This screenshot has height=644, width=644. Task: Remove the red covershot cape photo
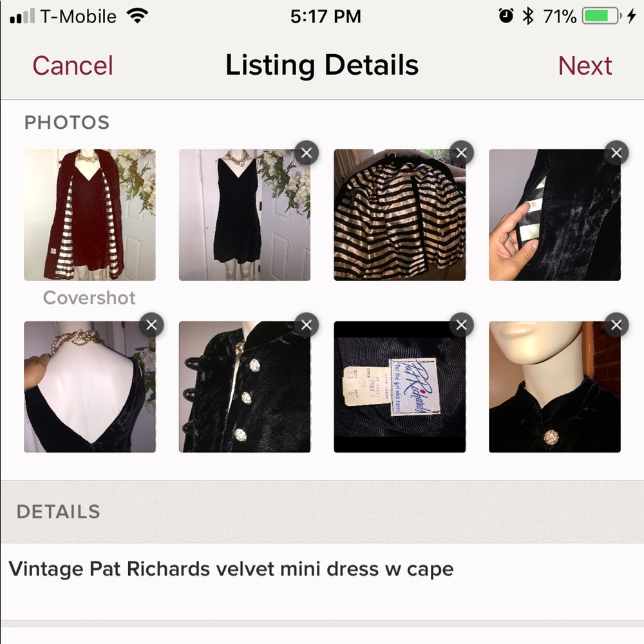pyautogui.click(x=152, y=153)
